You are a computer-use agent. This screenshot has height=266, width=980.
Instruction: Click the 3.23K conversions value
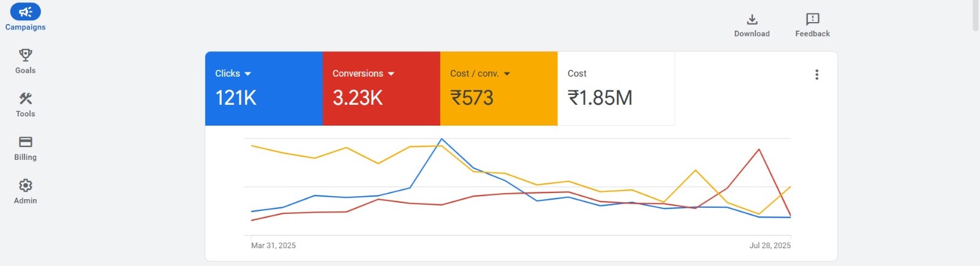(x=358, y=98)
